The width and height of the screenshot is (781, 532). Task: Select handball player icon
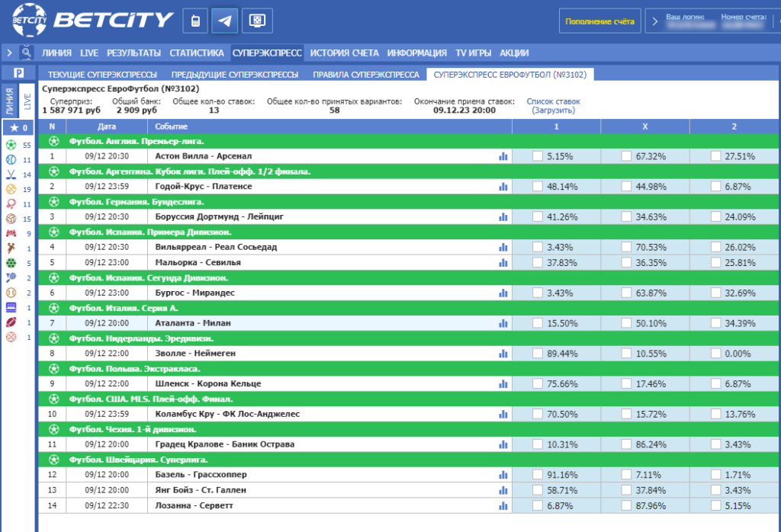click(11, 248)
